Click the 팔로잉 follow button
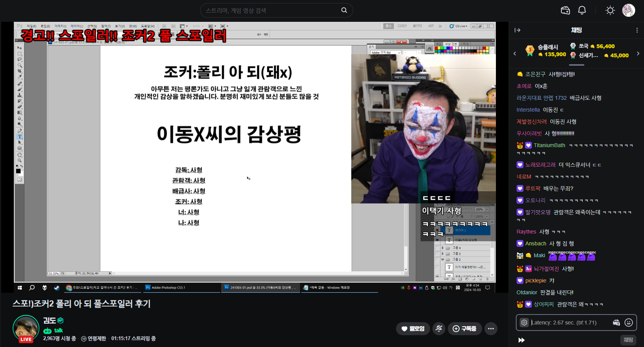This screenshot has height=347, width=644. click(x=413, y=329)
